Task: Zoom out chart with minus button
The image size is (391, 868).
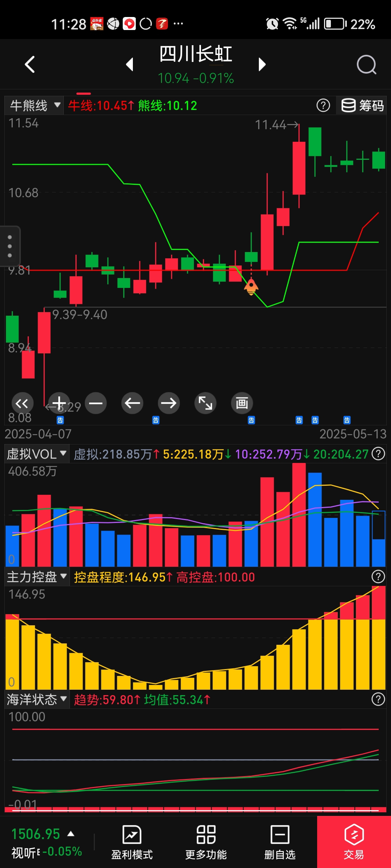Action: (96, 403)
